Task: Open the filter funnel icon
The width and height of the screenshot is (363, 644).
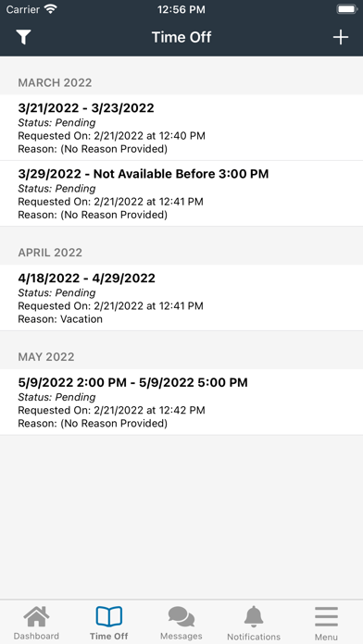Action: [x=24, y=37]
